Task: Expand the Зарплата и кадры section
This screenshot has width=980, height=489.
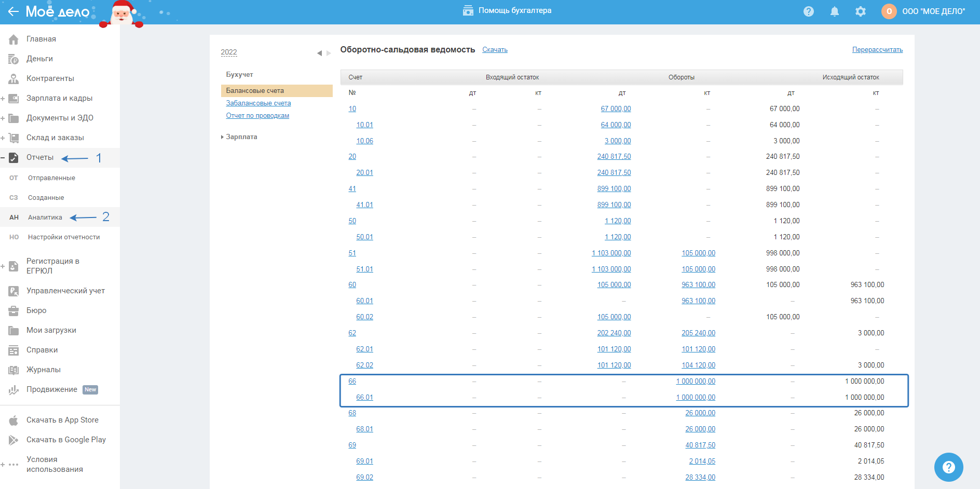Action: [x=3, y=99]
